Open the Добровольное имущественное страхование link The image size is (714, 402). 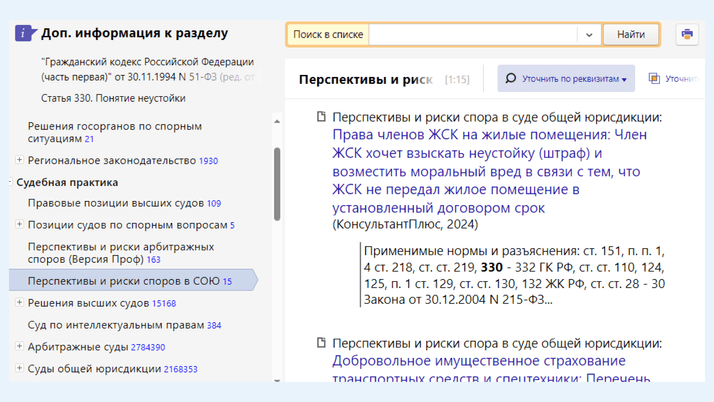491,370
